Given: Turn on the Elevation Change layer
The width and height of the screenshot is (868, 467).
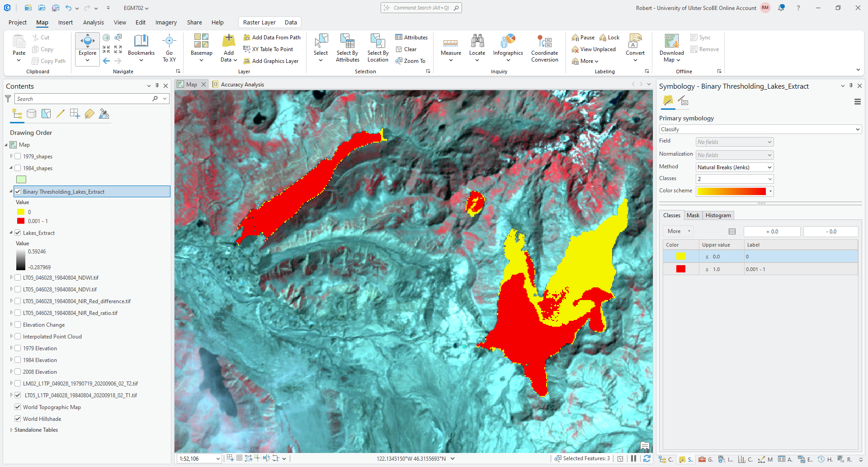Looking at the screenshot, I should click(18, 325).
